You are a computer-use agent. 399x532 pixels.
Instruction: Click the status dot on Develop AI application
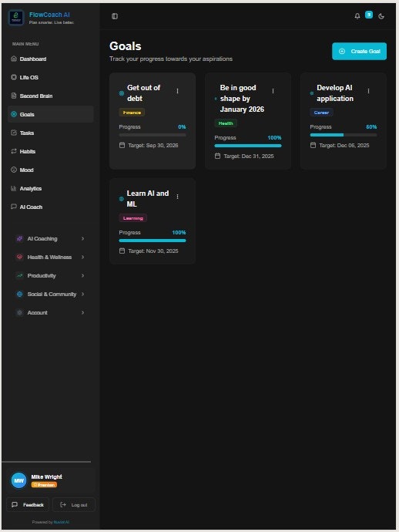tap(311, 93)
